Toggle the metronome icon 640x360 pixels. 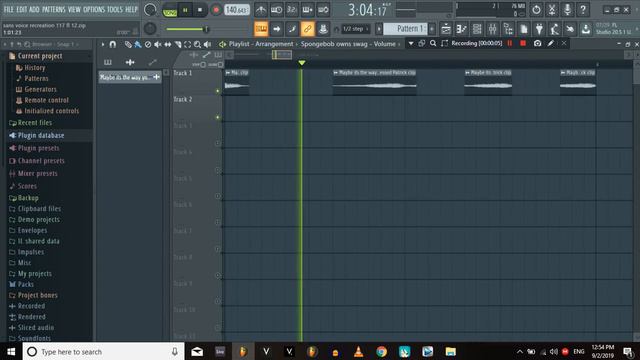tap(261, 9)
